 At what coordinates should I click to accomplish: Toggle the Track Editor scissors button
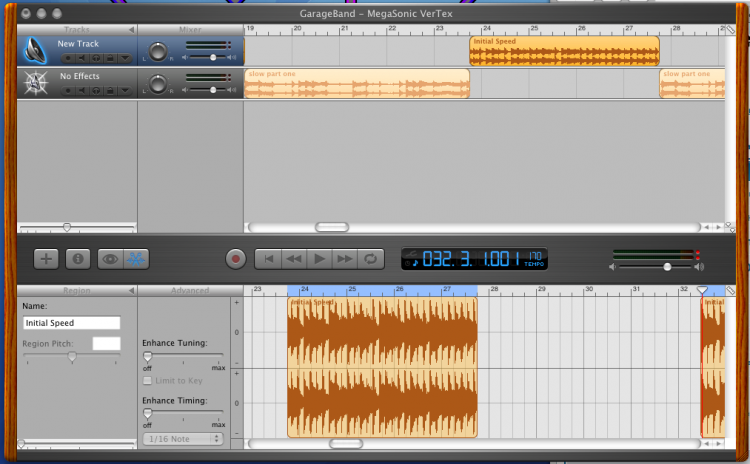[136, 259]
